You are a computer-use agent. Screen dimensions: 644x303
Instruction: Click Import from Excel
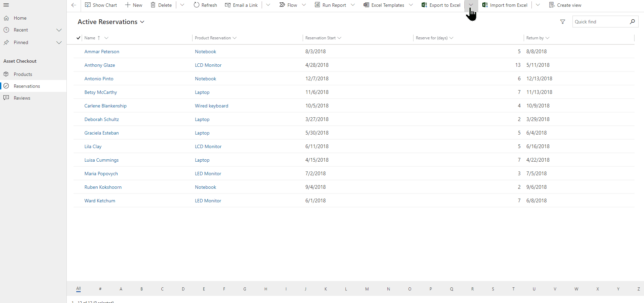click(x=505, y=5)
